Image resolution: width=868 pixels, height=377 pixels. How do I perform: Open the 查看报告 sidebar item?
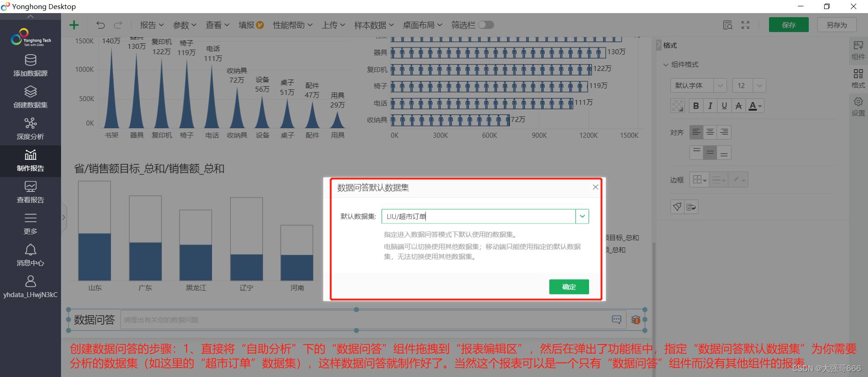30,192
